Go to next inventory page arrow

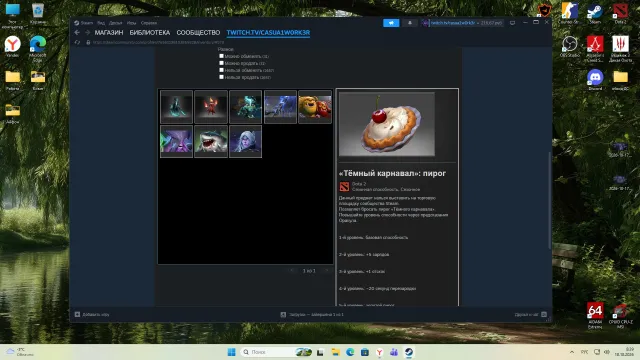tap(327, 270)
